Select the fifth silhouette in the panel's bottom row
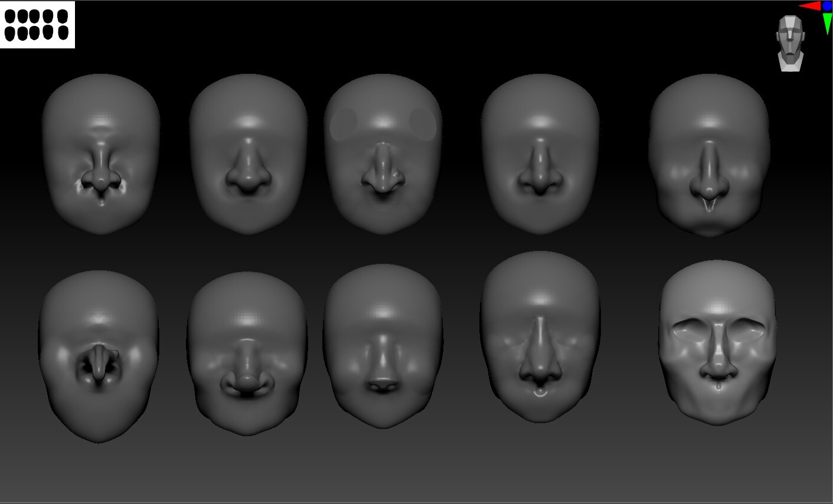Screen dimensions: 833x504 tap(63, 33)
